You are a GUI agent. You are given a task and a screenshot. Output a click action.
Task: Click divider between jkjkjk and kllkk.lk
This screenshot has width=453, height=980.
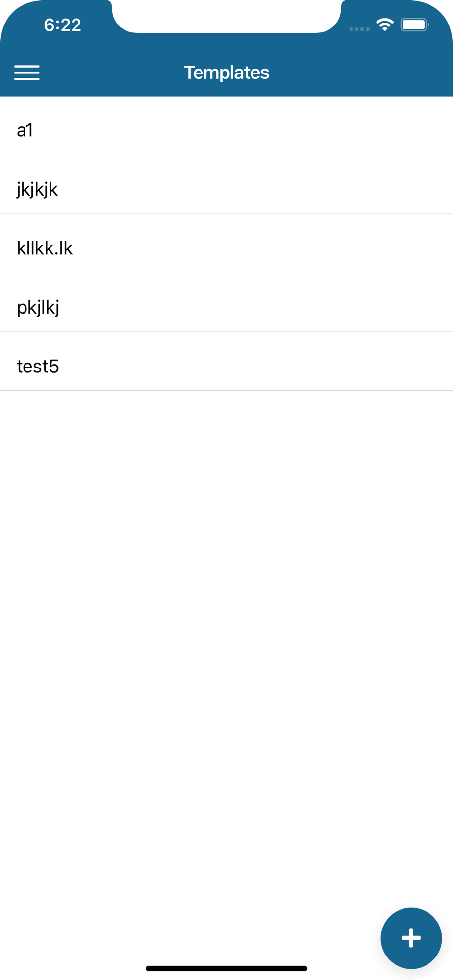click(x=226, y=213)
